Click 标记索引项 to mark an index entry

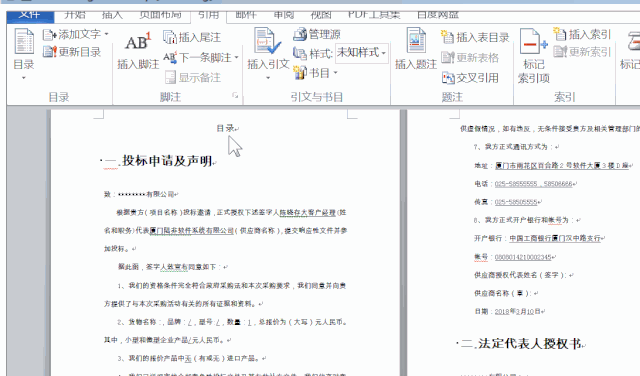coord(534,56)
